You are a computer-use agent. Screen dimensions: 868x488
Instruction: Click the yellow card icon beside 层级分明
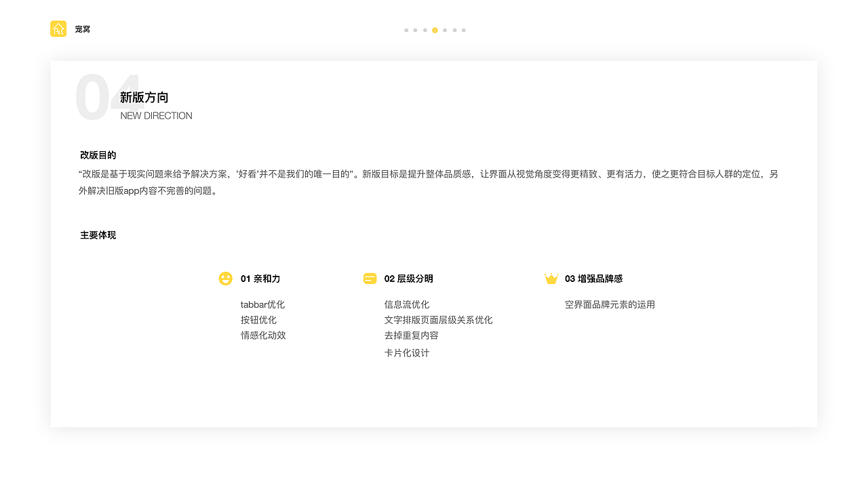coord(370,278)
